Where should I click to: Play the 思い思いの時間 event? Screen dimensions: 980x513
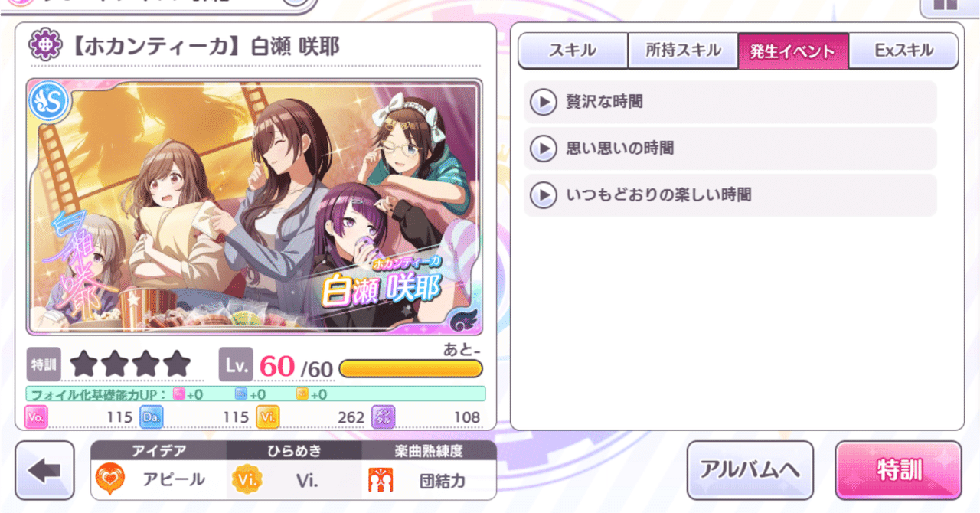coord(543,149)
